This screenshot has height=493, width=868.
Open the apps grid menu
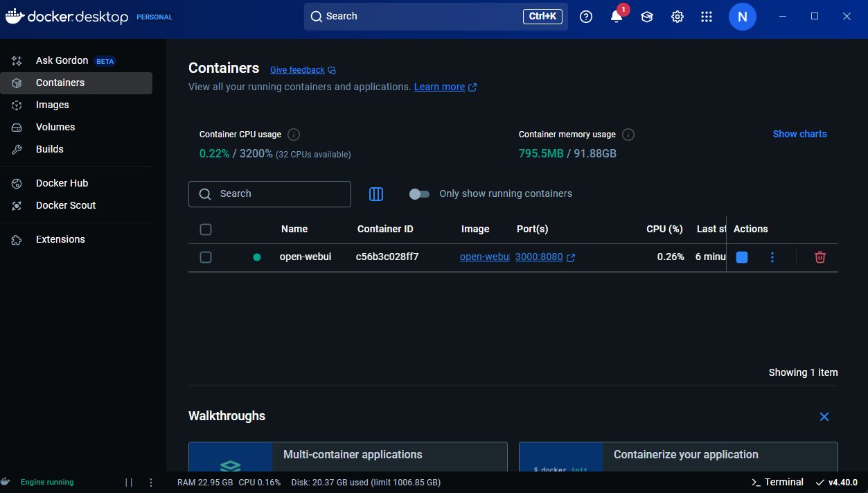click(x=706, y=17)
